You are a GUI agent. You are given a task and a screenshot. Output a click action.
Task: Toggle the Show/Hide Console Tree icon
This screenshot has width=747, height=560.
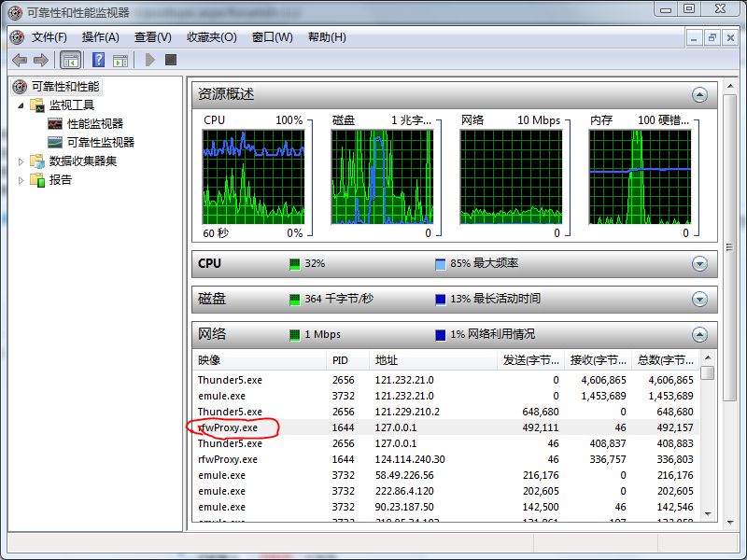[71, 60]
